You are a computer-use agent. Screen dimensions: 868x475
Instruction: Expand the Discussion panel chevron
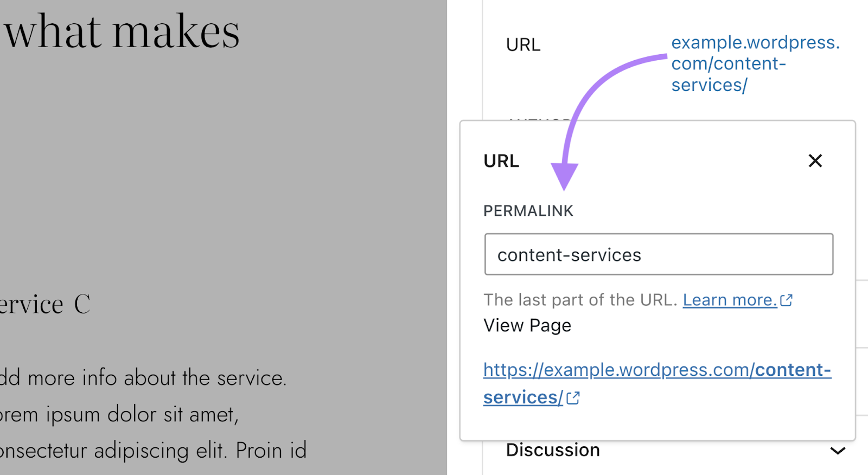(x=838, y=451)
